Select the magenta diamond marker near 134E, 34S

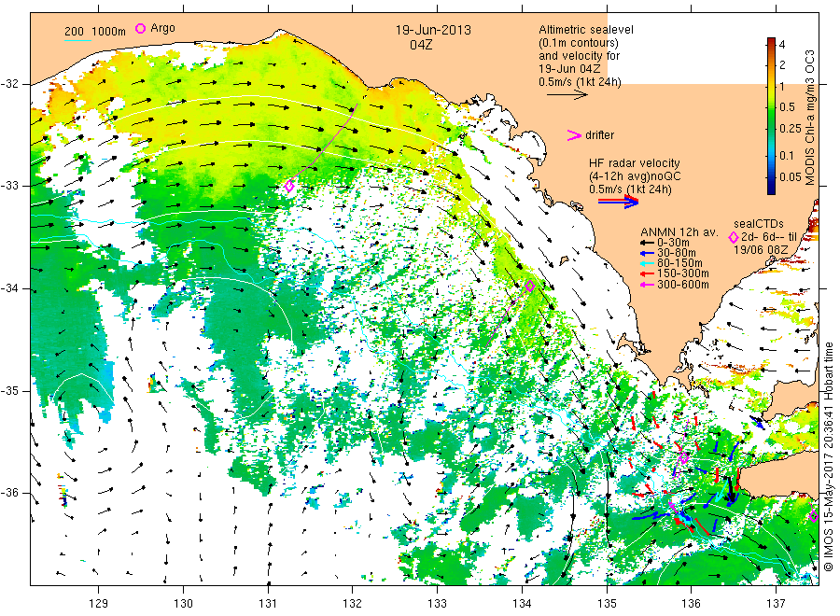[x=530, y=287]
